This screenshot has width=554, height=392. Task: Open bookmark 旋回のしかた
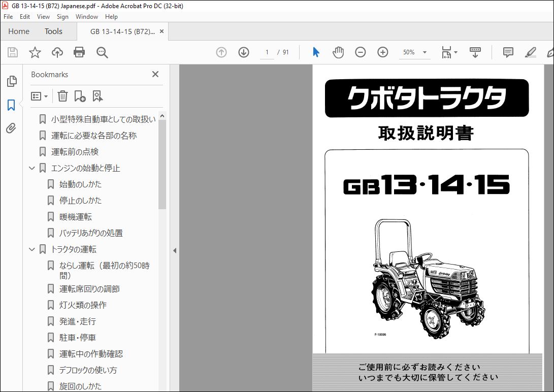tap(80, 386)
